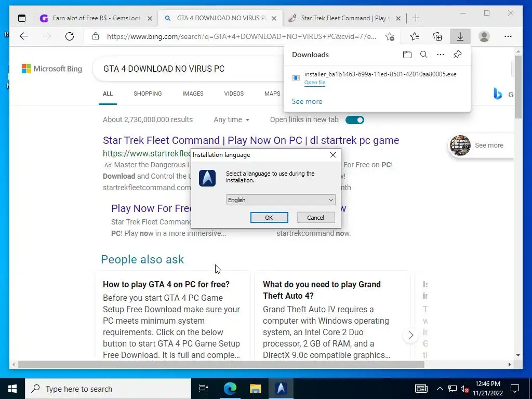Open the Favorites list icon

pyautogui.click(x=415, y=36)
